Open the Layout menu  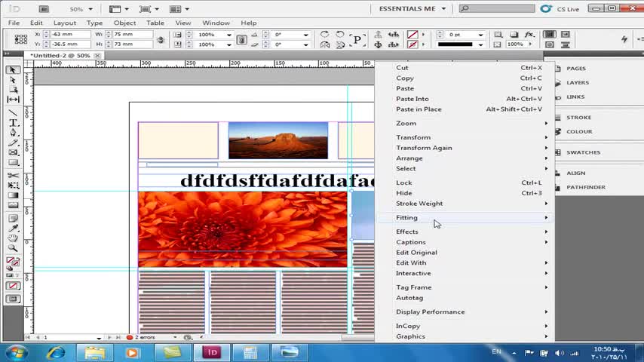(x=65, y=23)
